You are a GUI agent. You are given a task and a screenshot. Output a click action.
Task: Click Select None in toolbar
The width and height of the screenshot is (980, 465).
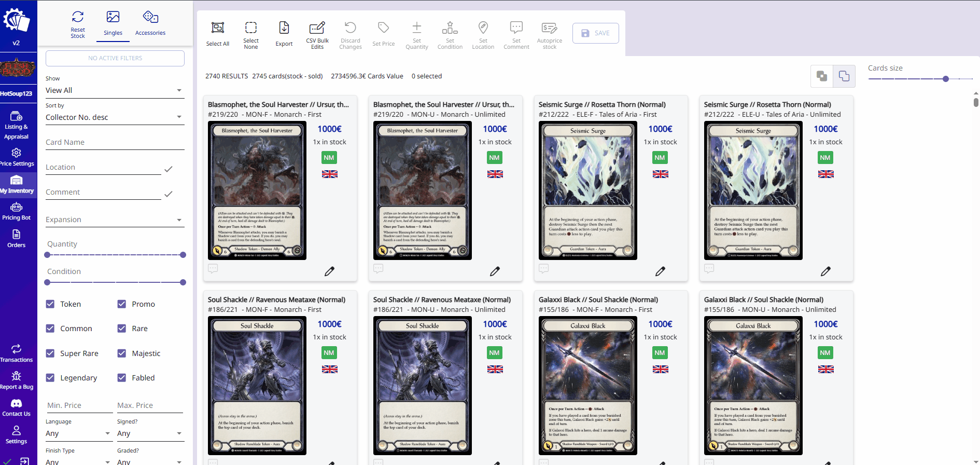pos(251,34)
